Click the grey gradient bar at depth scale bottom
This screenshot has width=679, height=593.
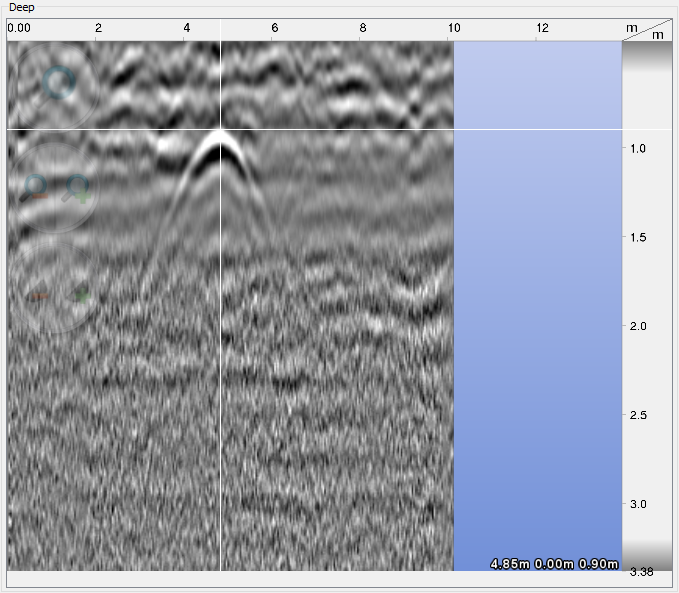[647, 555]
